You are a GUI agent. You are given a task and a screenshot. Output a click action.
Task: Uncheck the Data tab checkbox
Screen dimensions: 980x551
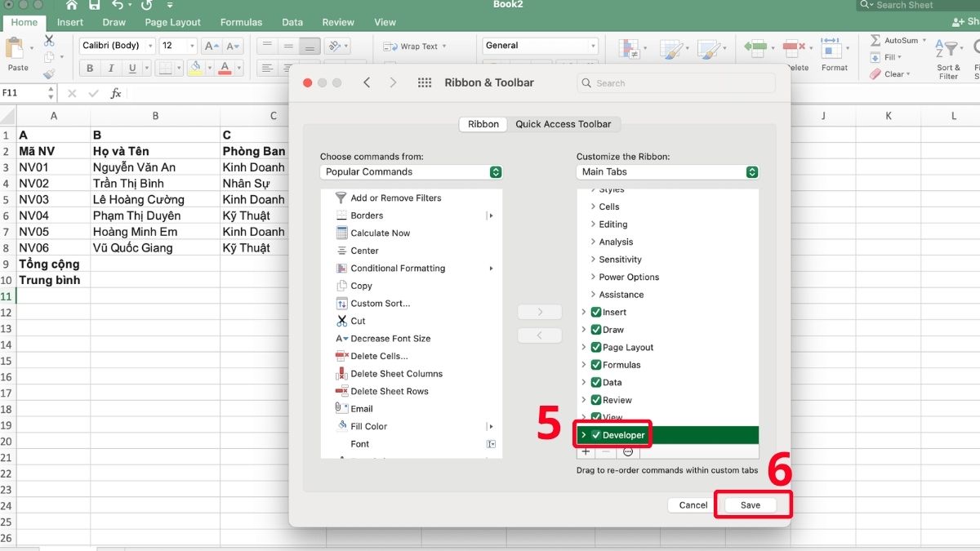(x=596, y=382)
